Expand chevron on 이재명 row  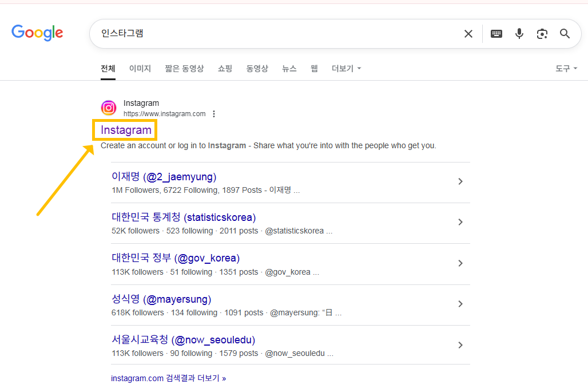(x=460, y=181)
